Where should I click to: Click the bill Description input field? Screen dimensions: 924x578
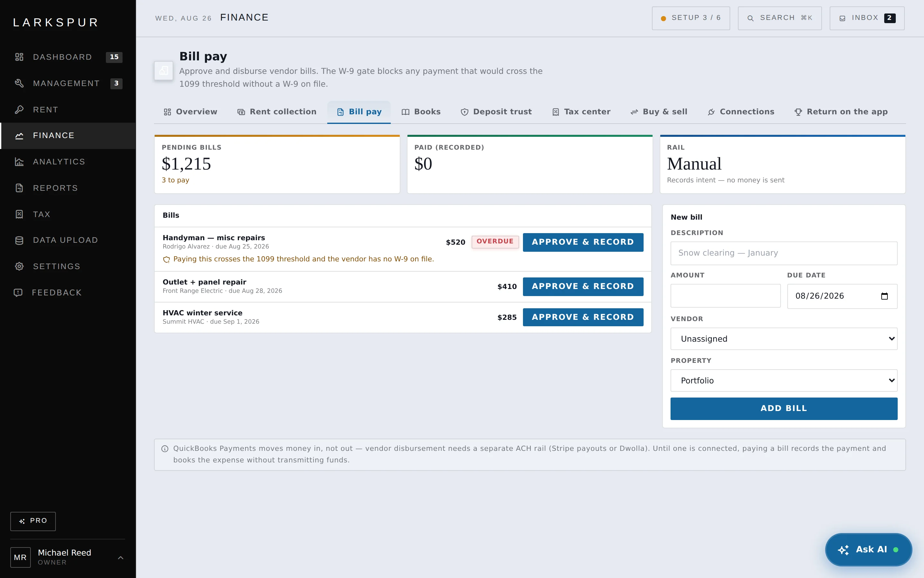[x=784, y=253]
